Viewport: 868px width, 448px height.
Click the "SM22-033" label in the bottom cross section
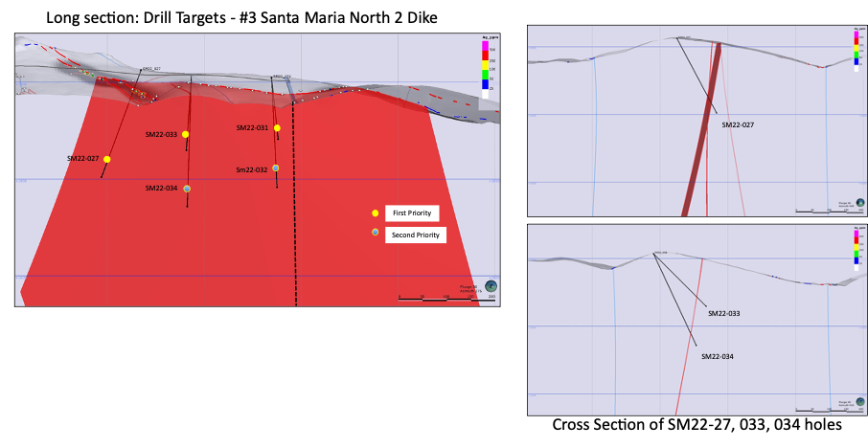(724, 314)
